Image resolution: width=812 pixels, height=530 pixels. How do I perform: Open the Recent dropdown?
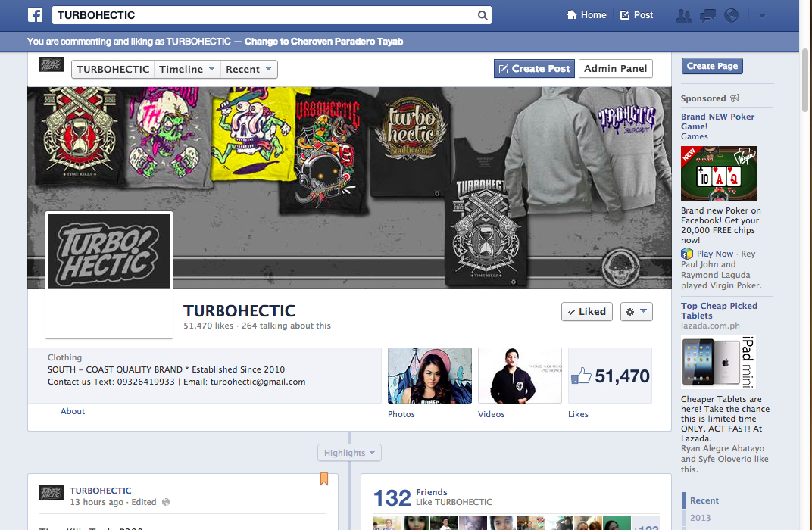(x=249, y=70)
